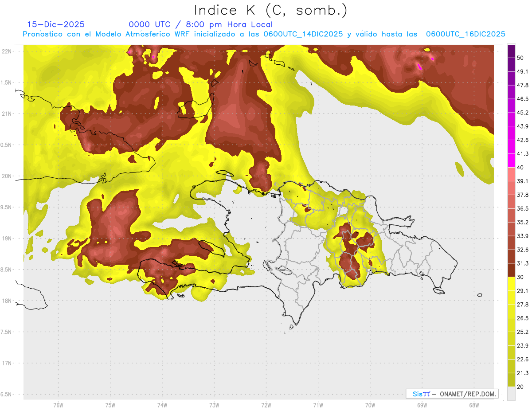Image resolution: width=532 pixels, height=411 pixels.
Task: Click the '49.1' legend value
Action: tap(523, 71)
